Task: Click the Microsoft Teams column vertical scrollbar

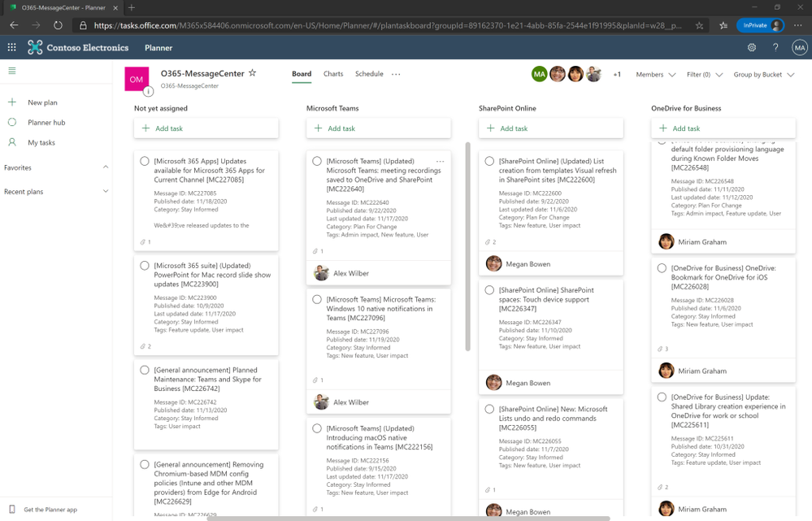Action: (x=467, y=247)
